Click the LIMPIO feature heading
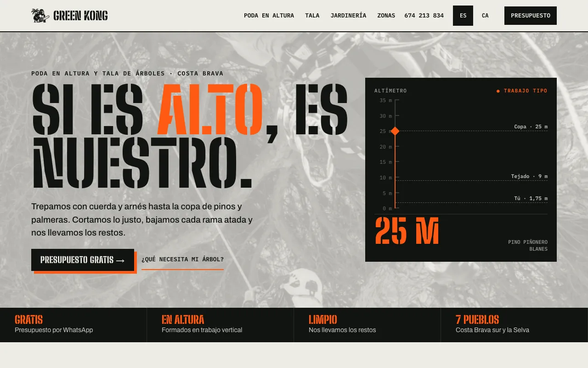Viewport: 588px width, 368px height. (322, 319)
